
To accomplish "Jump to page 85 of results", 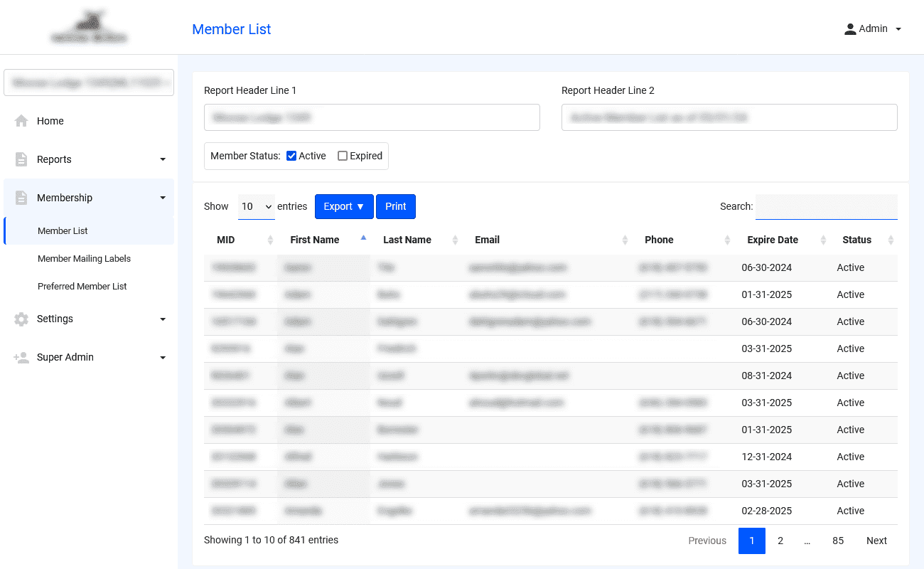I will tap(838, 541).
